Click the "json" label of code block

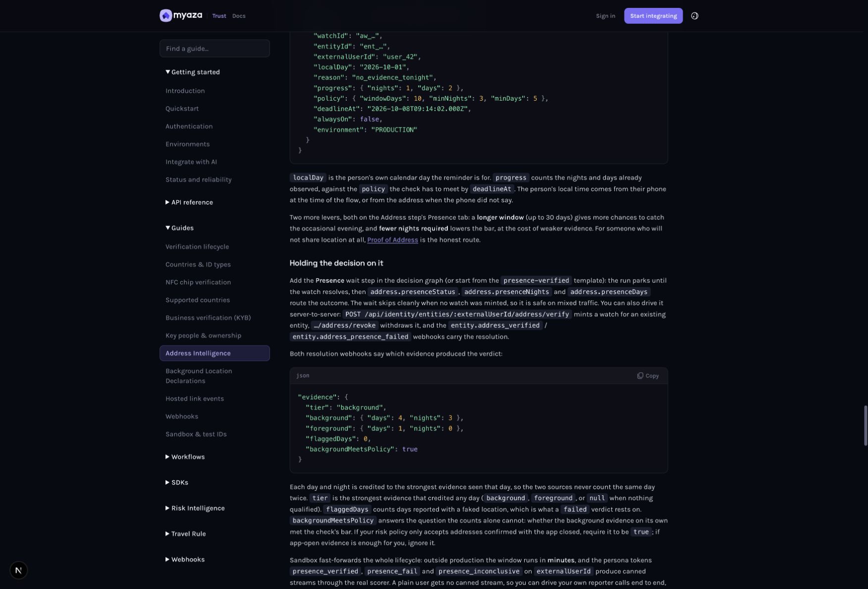[x=303, y=376]
